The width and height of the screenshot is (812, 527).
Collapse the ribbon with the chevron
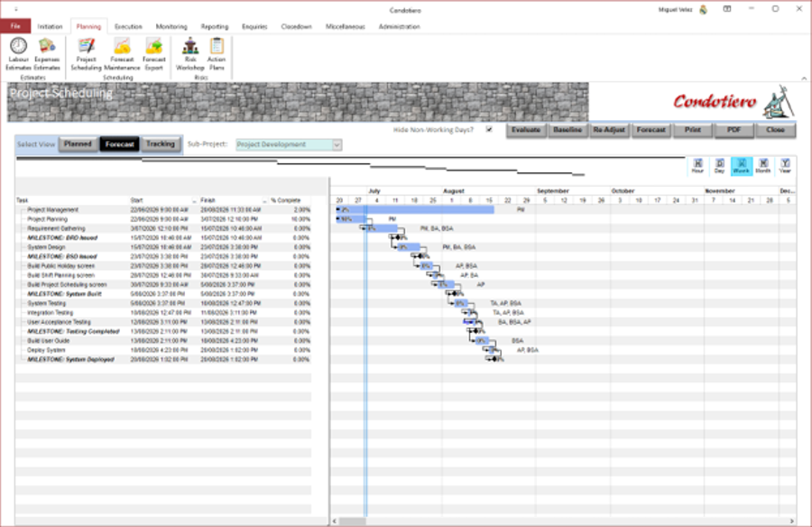tap(804, 79)
